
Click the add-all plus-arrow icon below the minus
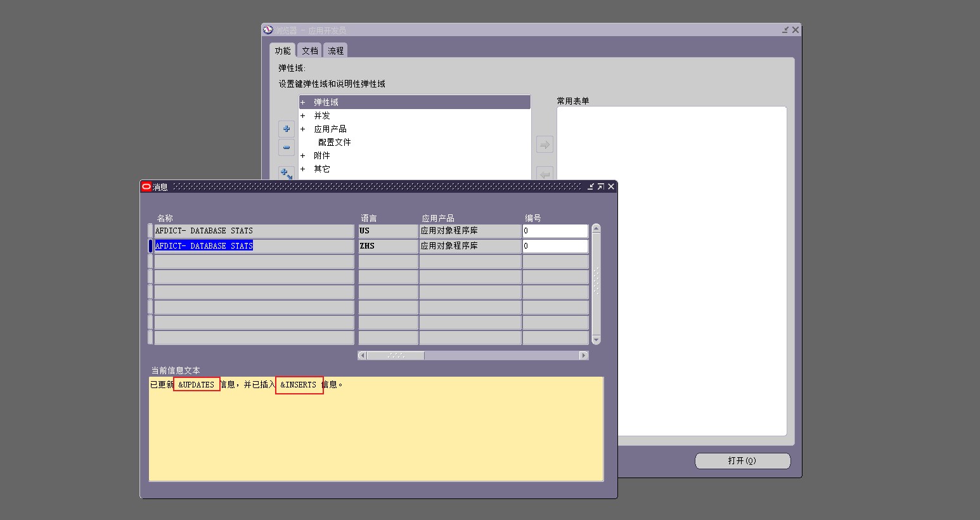coord(286,172)
